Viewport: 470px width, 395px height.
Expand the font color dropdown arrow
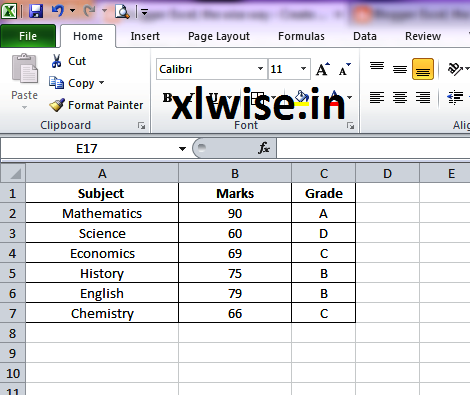(x=349, y=98)
